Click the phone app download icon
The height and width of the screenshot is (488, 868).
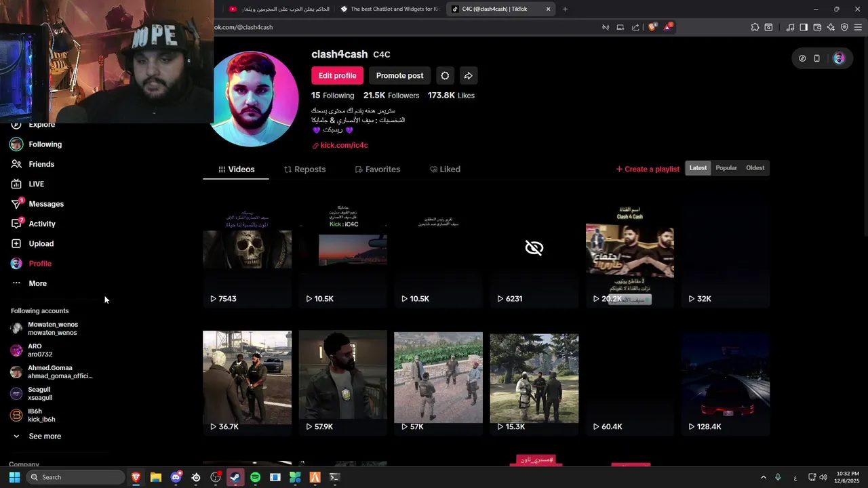coord(816,58)
